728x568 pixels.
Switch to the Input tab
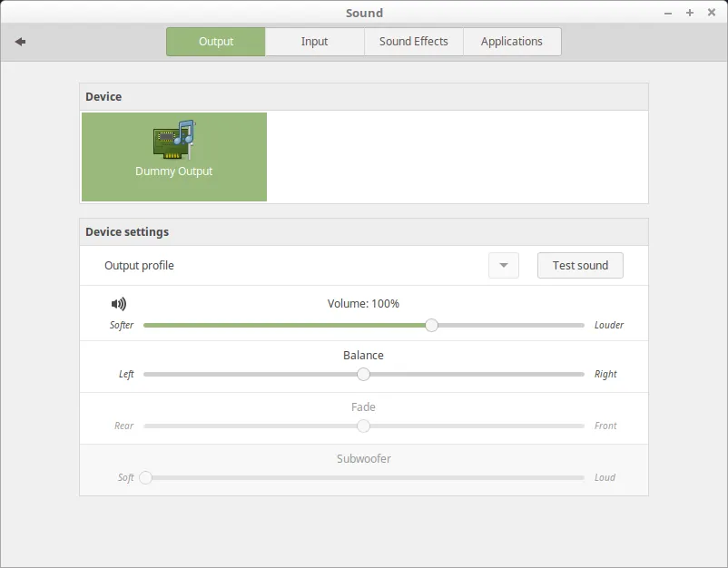point(314,42)
